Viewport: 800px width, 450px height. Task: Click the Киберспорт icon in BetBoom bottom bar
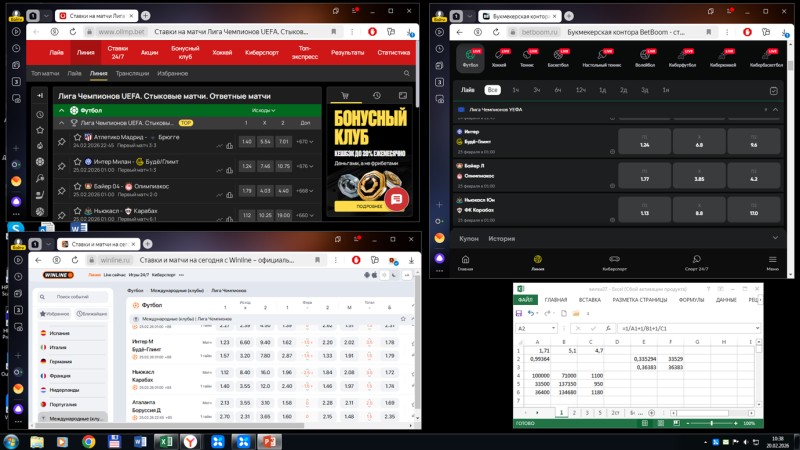point(615,262)
